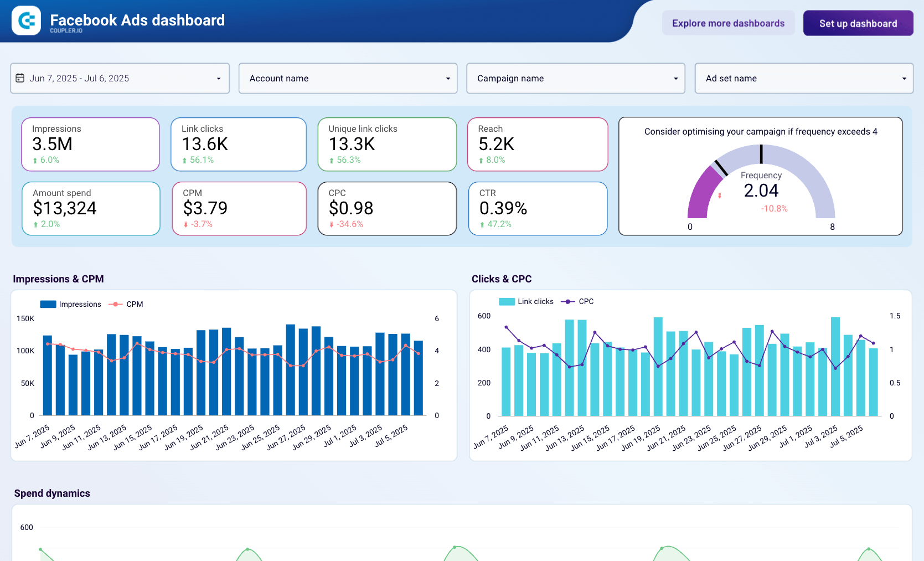Click the 56.1% Link clicks change value
Image resolution: width=924 pixels, height=561 pixels.
click(x=202, y=160)
